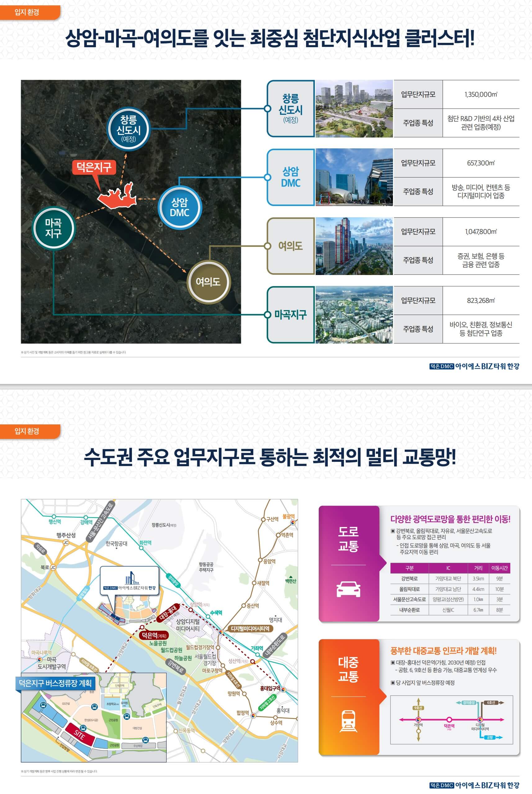This screenshot has height=794, width=532.
Task: Click the train icon in 대중 교통 panel
Action: click(x=349, y=721)
